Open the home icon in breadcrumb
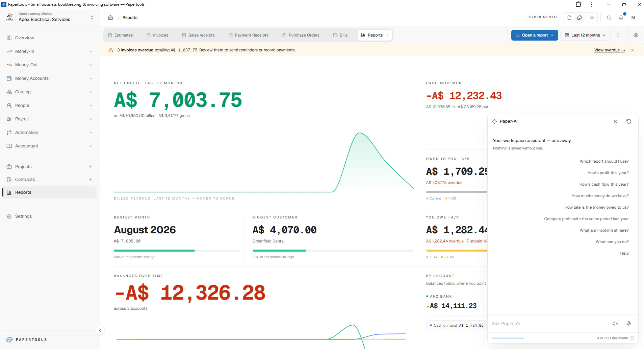644x349 pixels. click(110, 18)
